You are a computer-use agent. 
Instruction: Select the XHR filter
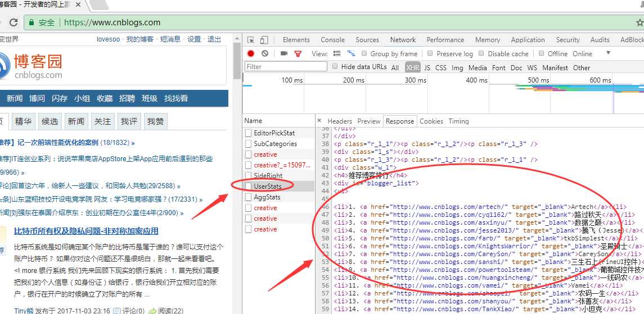[x=412, y=67]
